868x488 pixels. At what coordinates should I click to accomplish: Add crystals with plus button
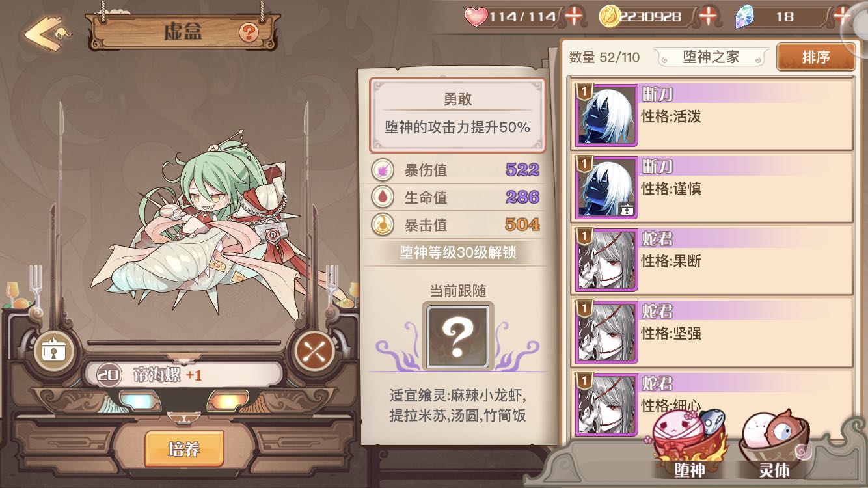(x=842, y=16)
